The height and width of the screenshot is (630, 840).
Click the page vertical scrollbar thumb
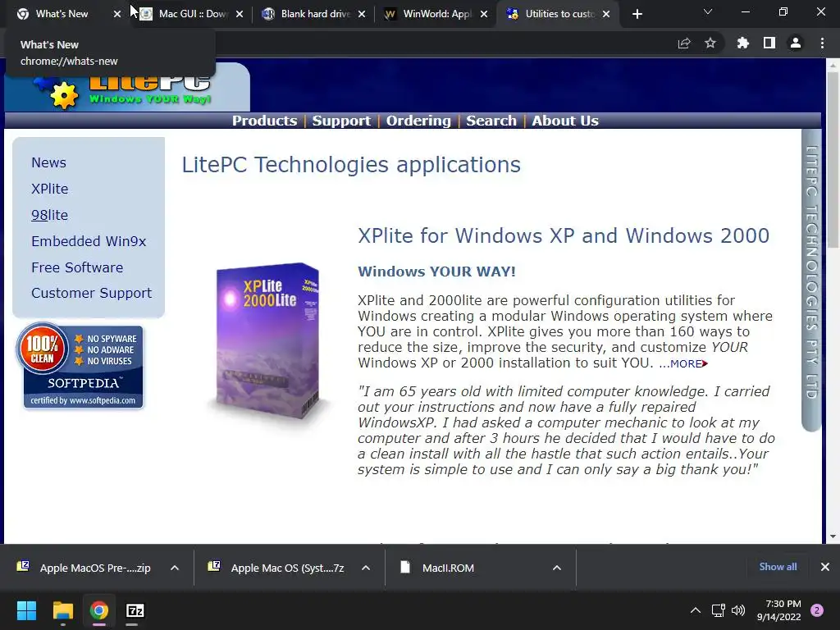point(833,159)
